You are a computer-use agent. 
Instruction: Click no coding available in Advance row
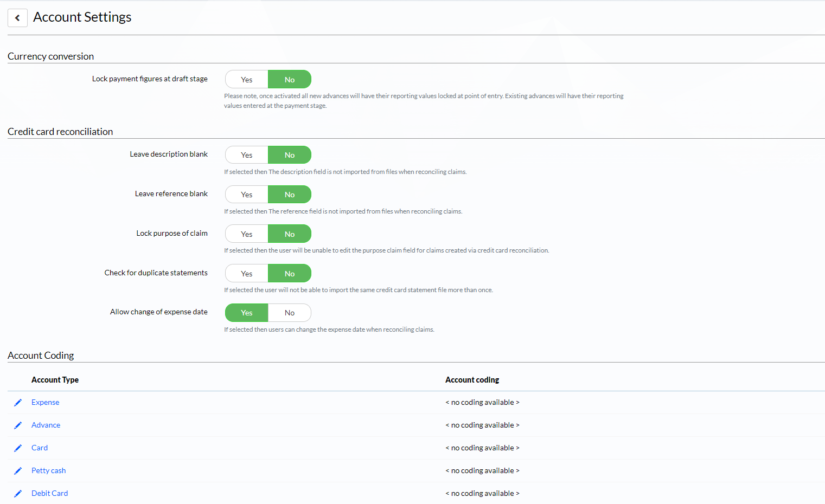pos(483,425)
